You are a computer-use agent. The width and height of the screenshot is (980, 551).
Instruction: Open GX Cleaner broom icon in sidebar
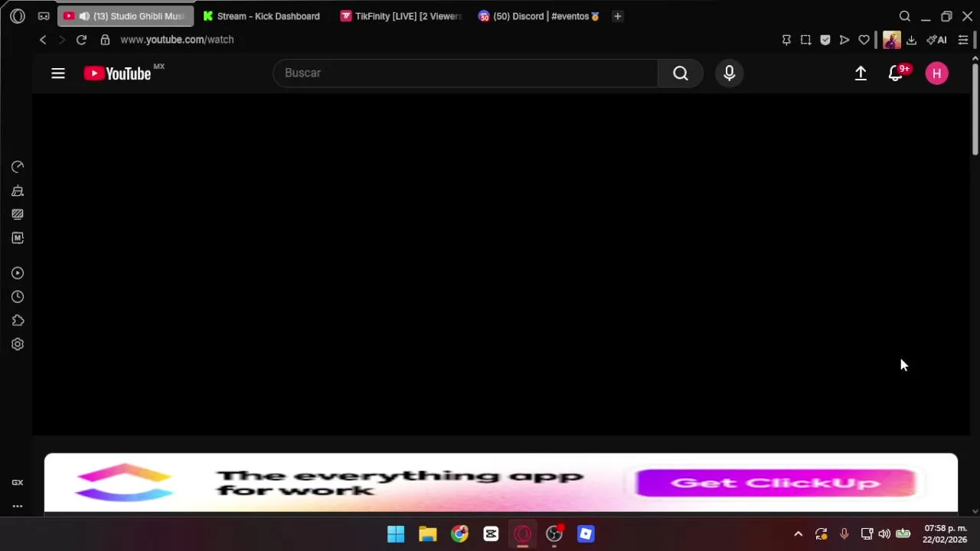pyautogui.click(x=18, y=191)
